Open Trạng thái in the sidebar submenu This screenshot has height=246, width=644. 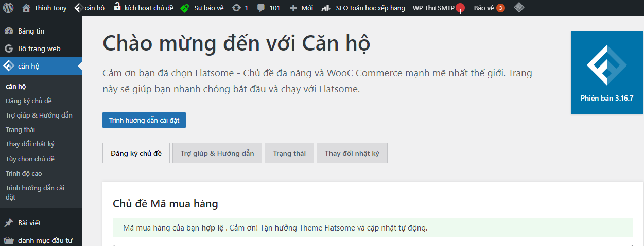click(21, 129)
